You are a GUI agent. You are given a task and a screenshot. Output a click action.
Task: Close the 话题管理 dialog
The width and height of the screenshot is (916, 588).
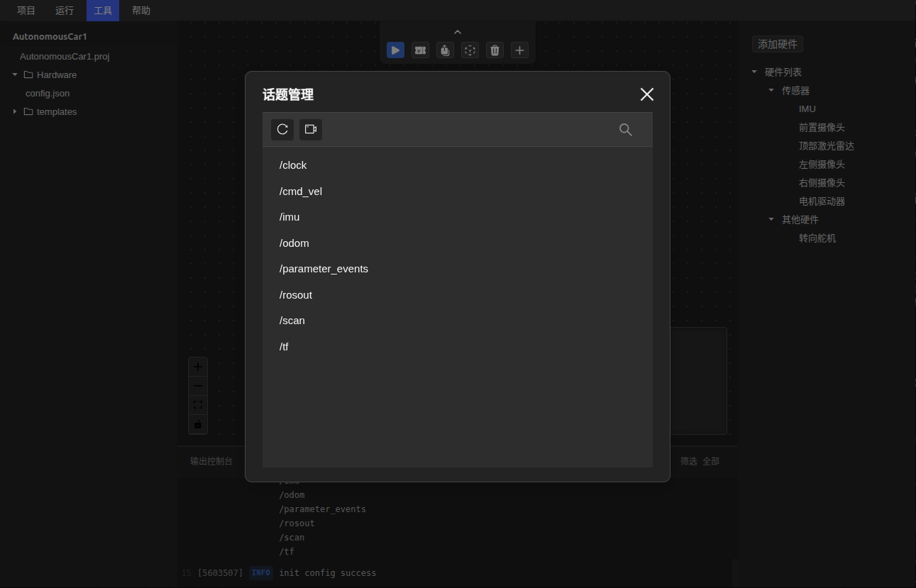[x=646, y=94]
